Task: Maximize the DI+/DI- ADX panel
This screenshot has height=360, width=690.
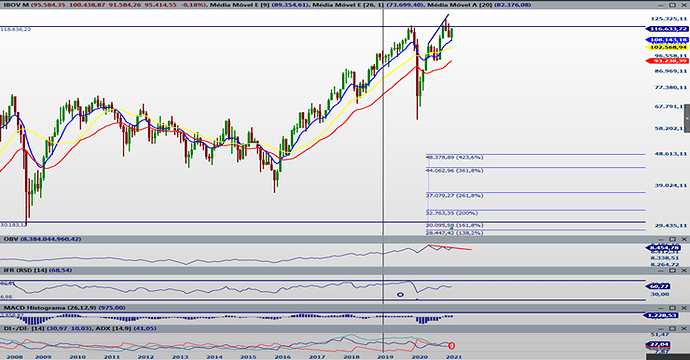Action: coord(672,328)
